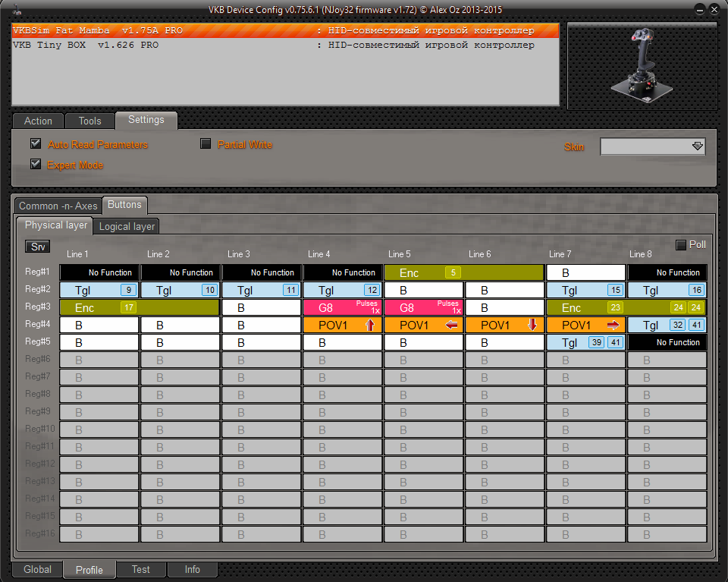
Task: Click Enc 23 cell in Reg#3
Action: pos(626,307)
